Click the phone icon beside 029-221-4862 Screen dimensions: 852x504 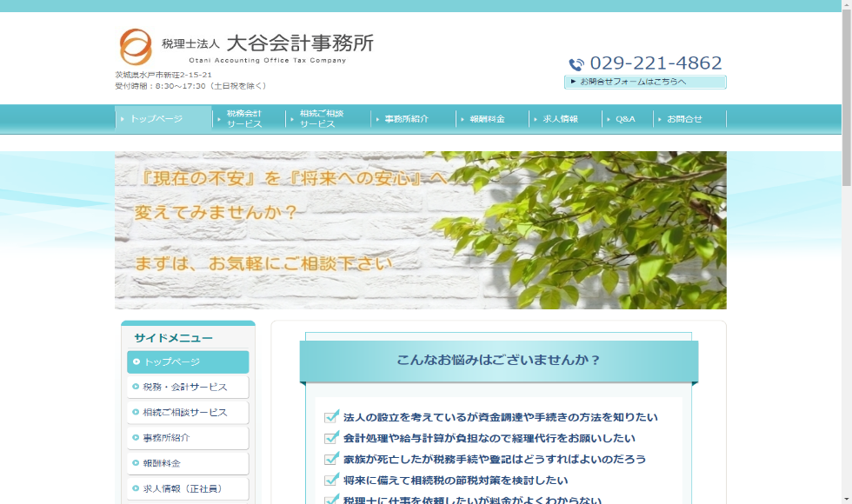[x=576, y=64]
